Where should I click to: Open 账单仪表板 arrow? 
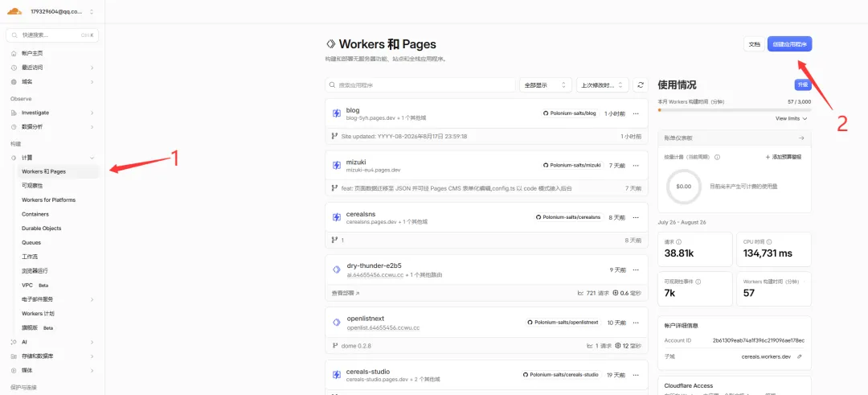[801, 138]
